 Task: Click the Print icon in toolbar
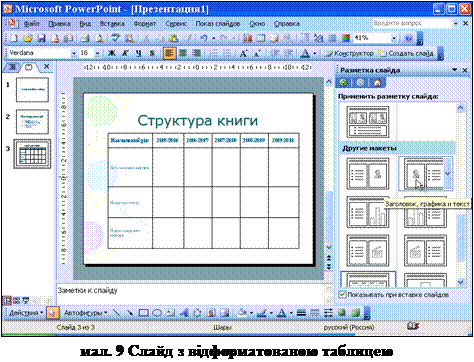(x=85, y=38)
